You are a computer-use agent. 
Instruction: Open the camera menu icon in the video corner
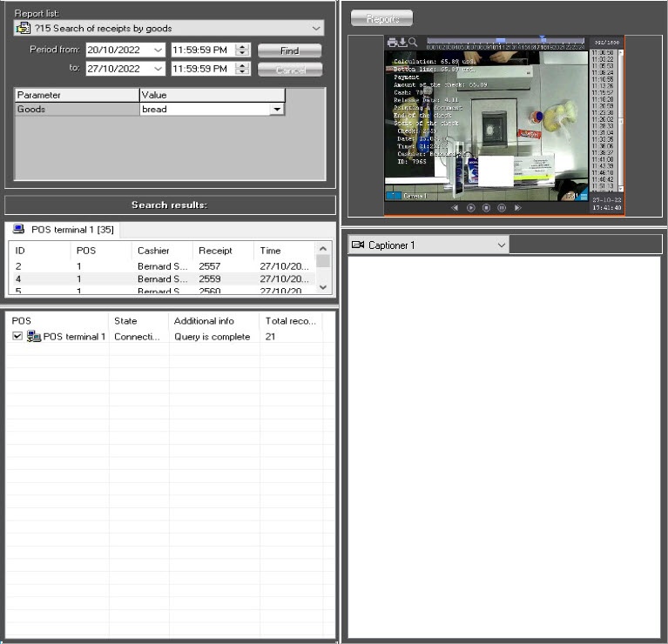583,197
